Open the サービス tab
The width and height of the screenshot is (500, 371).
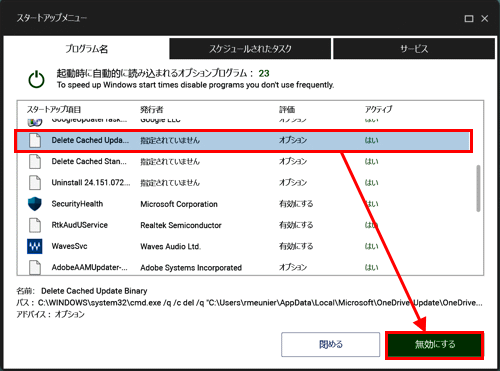pyautogui.click(x=414, y=49)
